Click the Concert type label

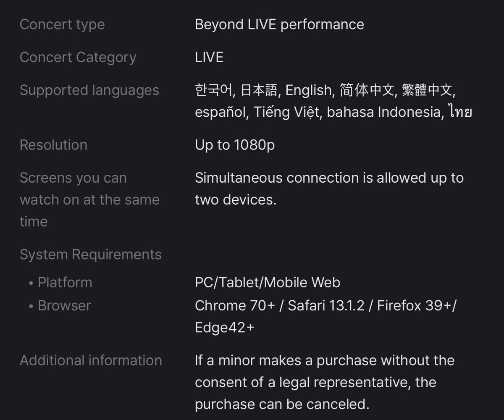(x=62, y=24)
